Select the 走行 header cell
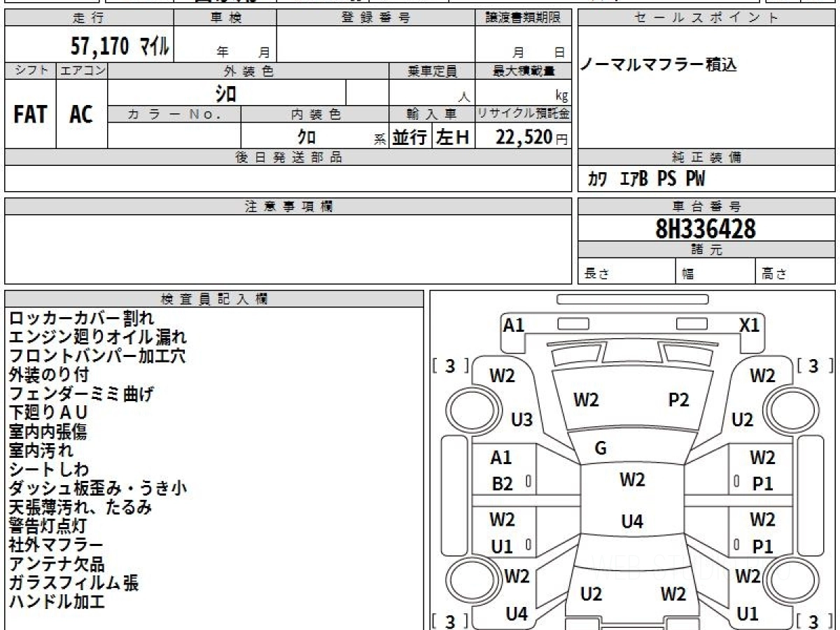Image resolution: width=840 pixels, height=630 pixels. [89, 18]
